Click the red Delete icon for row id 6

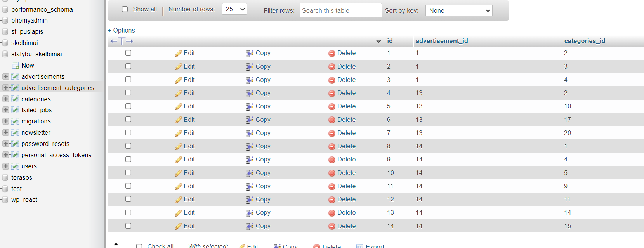pyautogui.click(x=332, y=120)
